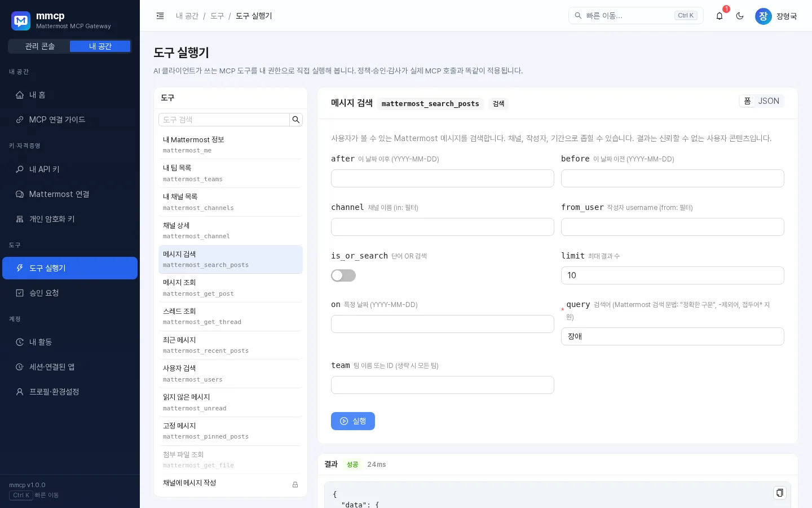The height and width of the screenshot is (508, 812).
Task: Select 메시지 조회 tool
Action: pos(231,288)
